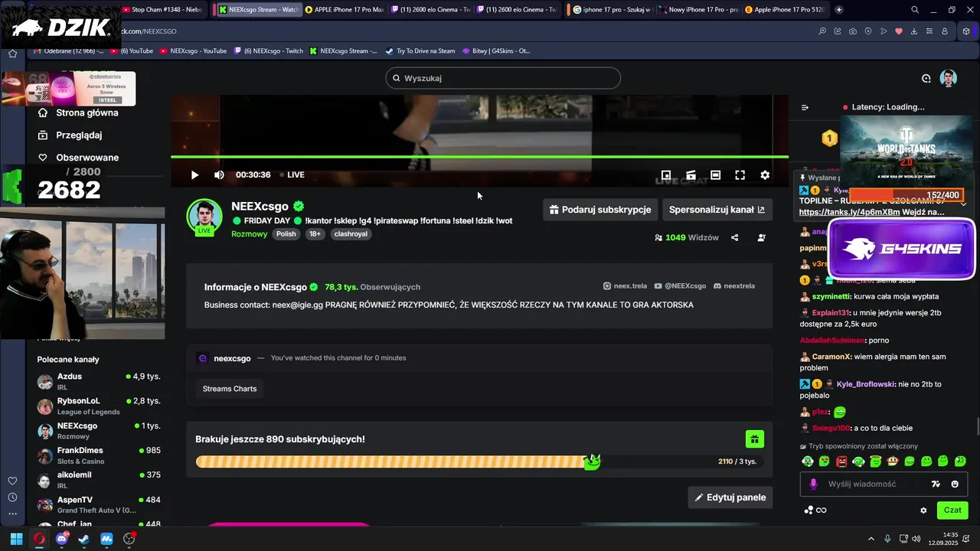The height and width of the screenshot is (551, 980).
Task: Open Opera downloads icon
Action: click(x=914, y=31)
